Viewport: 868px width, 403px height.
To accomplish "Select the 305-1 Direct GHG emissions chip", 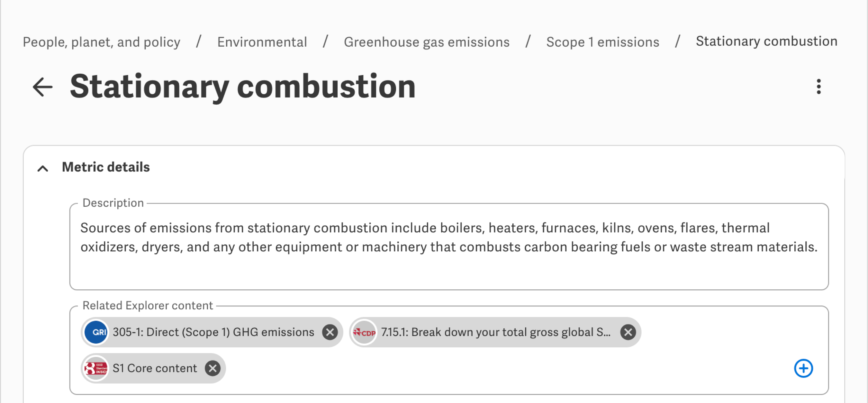I will click(x=213, y=332).
